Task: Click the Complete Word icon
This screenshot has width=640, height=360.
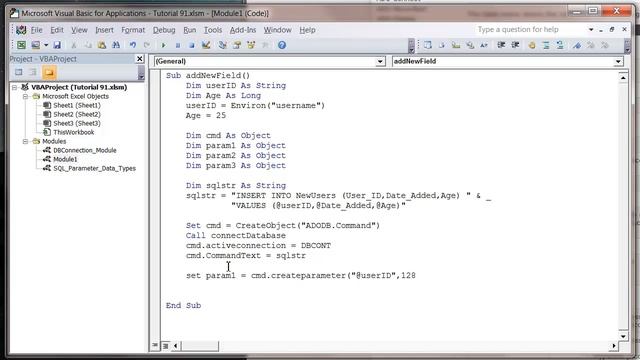Action: 484,45
